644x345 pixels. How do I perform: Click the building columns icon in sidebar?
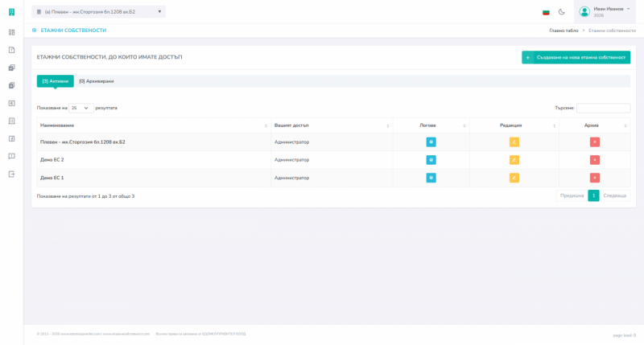(x=11, y=121)
